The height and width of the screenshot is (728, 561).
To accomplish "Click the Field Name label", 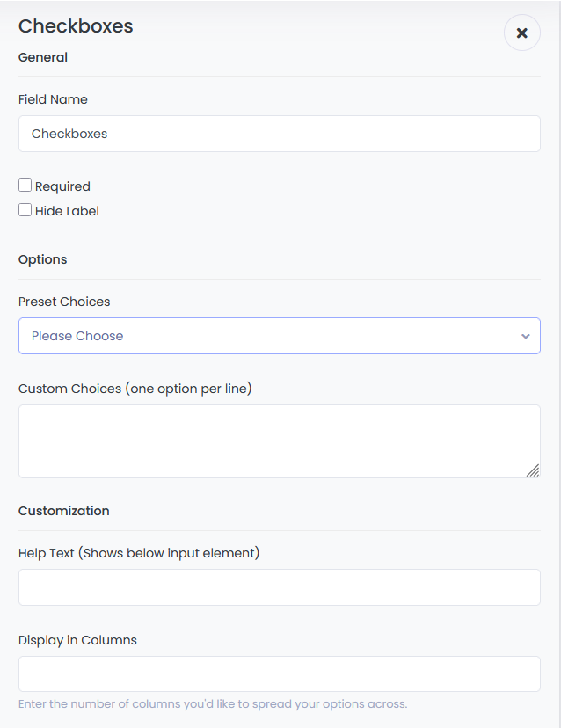I will [x=53, y=99].
